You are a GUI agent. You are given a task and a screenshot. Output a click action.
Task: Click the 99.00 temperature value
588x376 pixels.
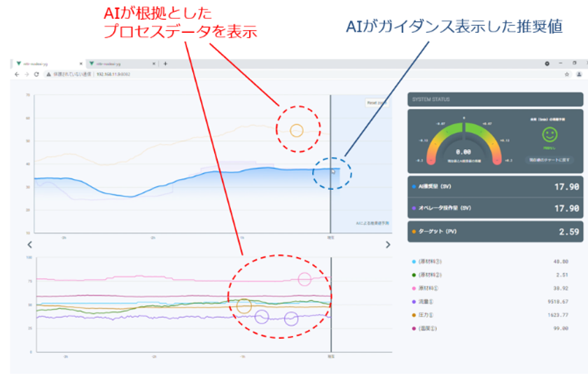(561, 328)
